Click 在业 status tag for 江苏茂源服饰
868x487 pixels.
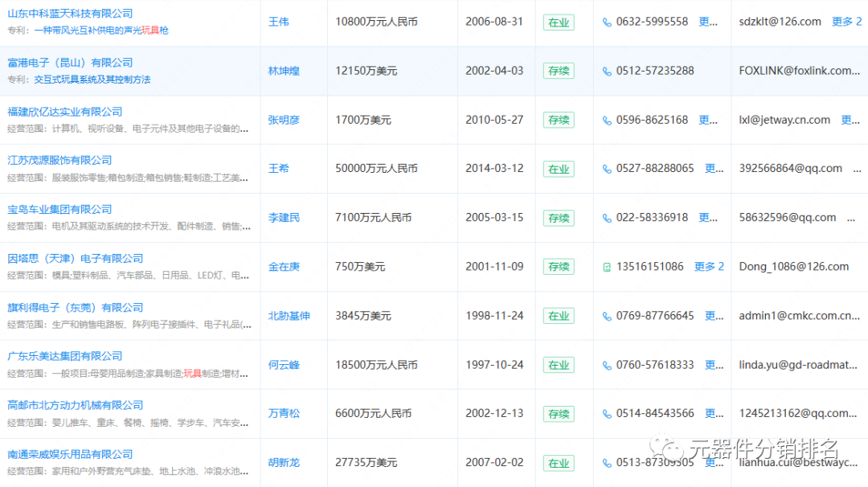(559, 169)
